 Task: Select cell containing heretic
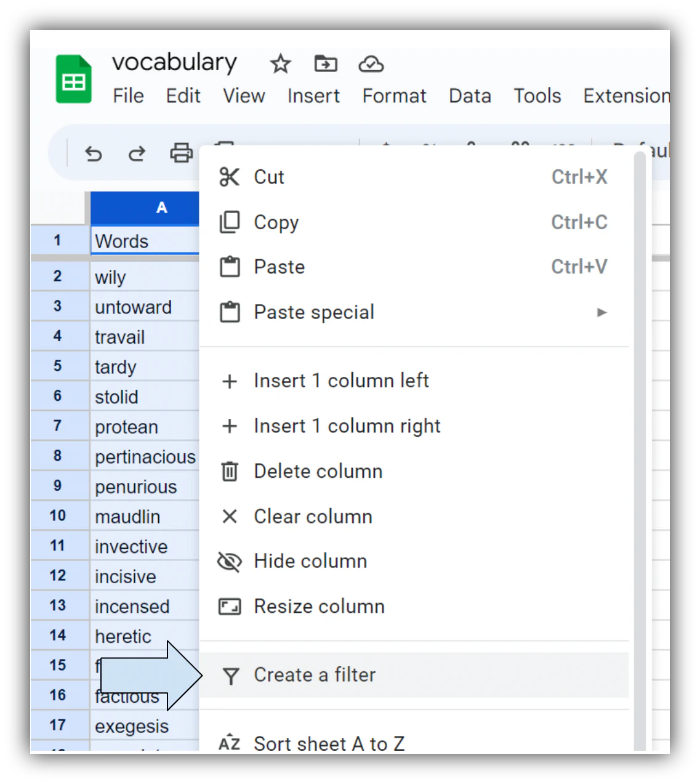click(145, 636)
